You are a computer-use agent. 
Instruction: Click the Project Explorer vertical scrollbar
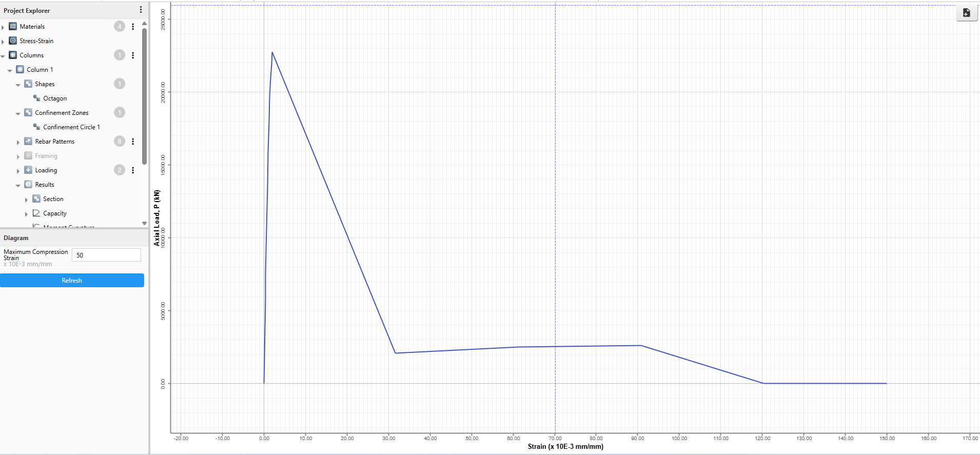click(x=144, y=97)
